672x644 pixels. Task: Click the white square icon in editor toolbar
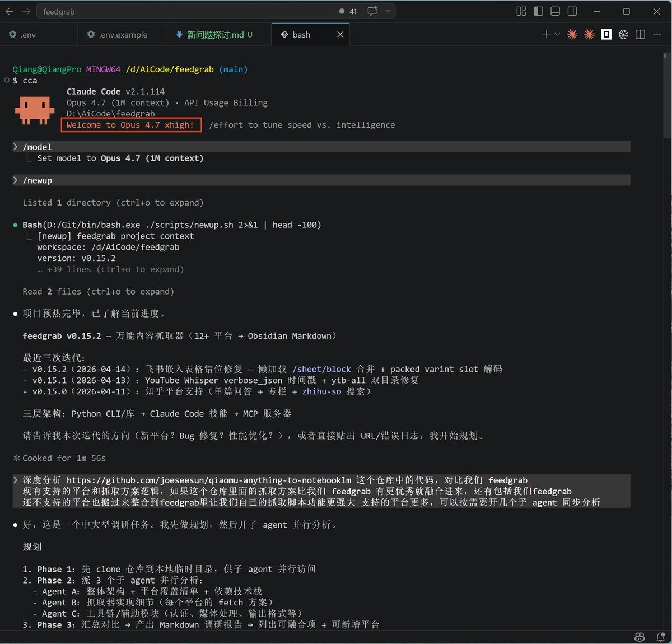(606, 35)
